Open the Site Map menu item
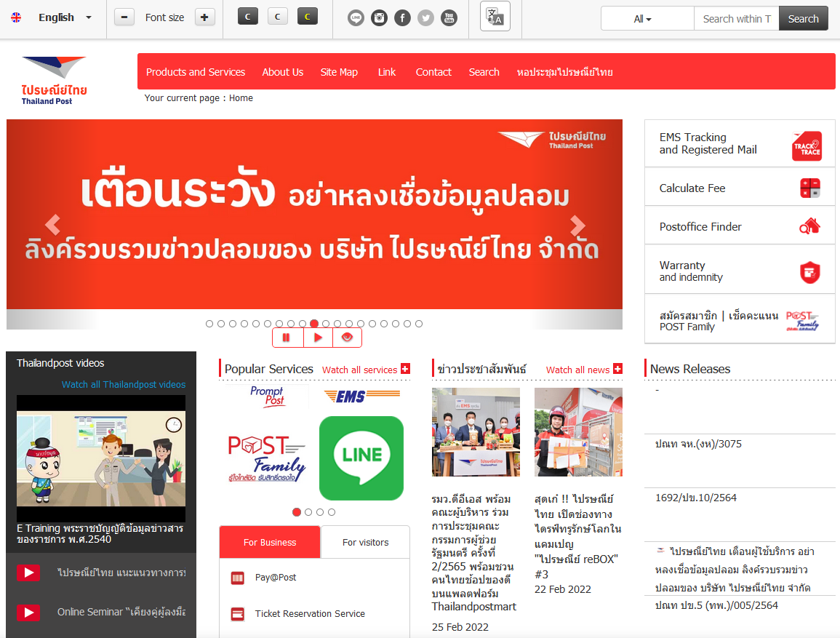Viewport: 840px width, 638px height. [x=339, y=72]
